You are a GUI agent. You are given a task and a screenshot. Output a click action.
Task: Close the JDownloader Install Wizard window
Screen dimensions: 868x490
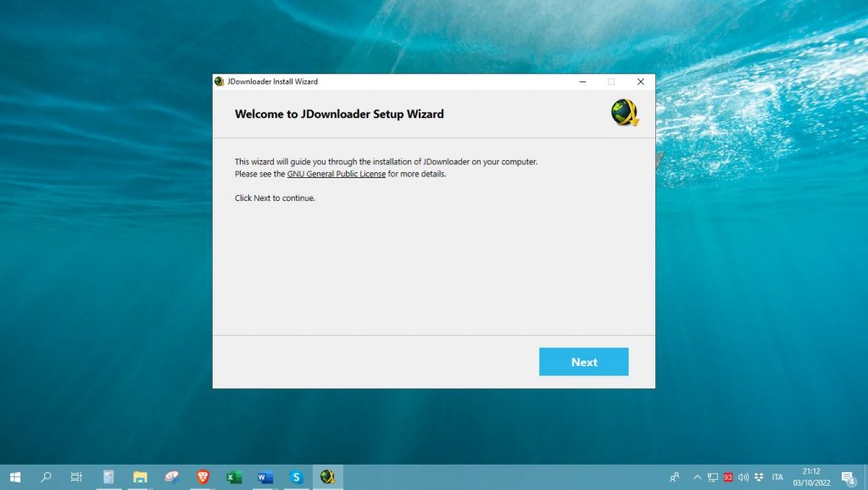click(640, 81)
